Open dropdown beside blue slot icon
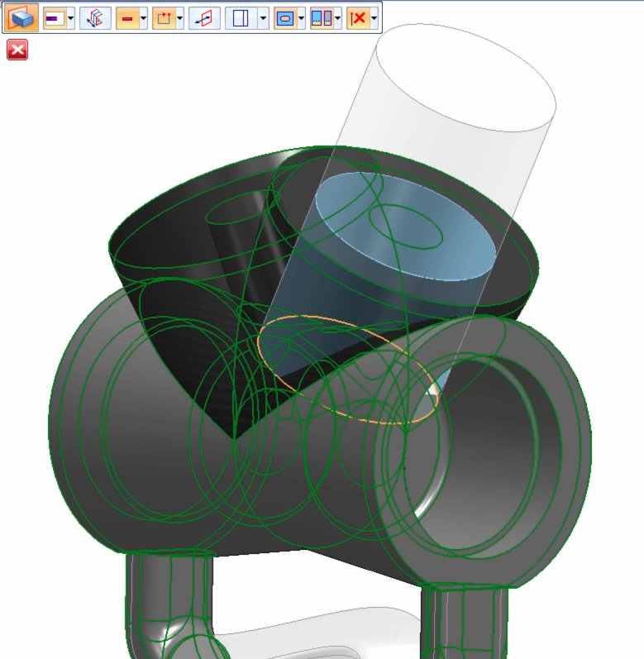The width and height of the screenshot is (644, 659). pyautogui.click(x=301, y=18)
